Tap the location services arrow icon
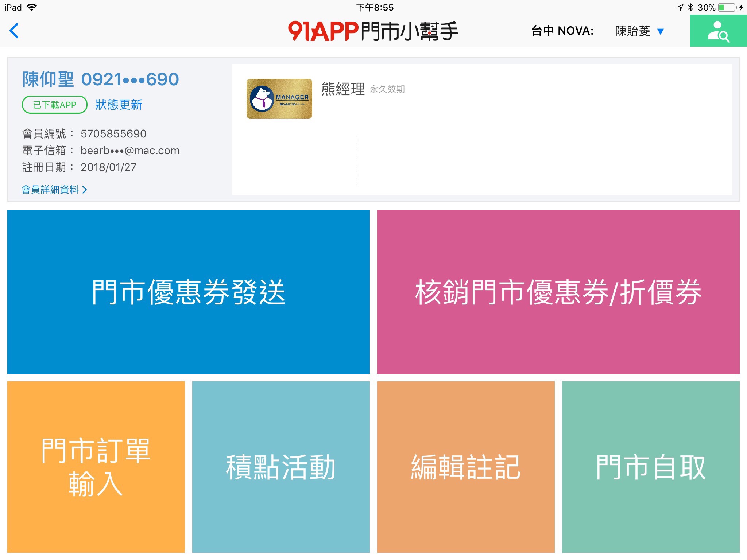747x560 pixels. (680, 7)
